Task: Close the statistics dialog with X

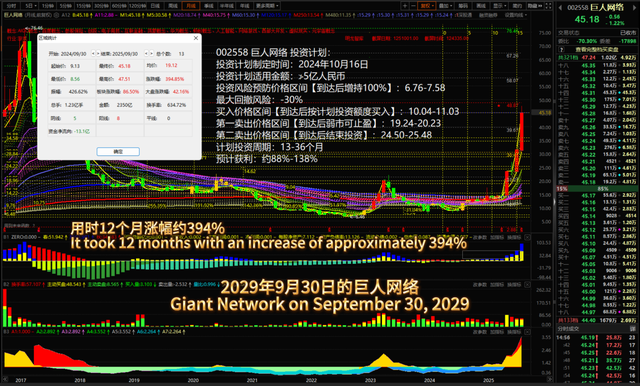Action: (x=196, y=38)
